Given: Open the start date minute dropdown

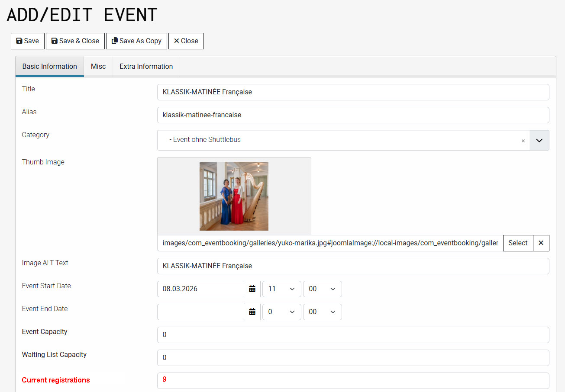Looking at the screenshot, I should click(322, 289).
